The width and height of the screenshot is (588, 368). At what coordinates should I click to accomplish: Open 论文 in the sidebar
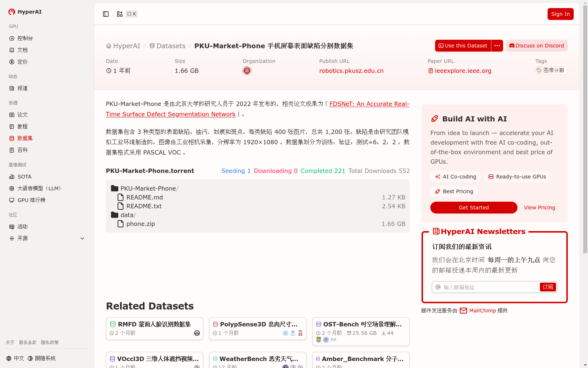click(47, 115)
